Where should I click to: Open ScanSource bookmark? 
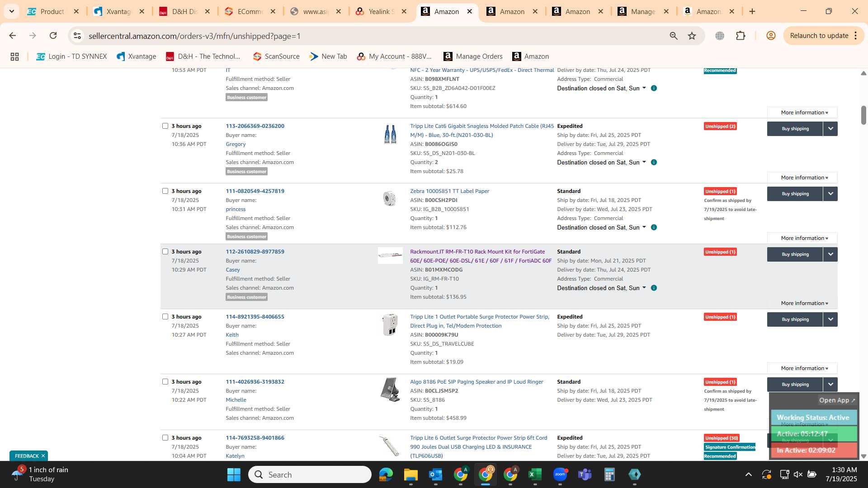point(276,56)
